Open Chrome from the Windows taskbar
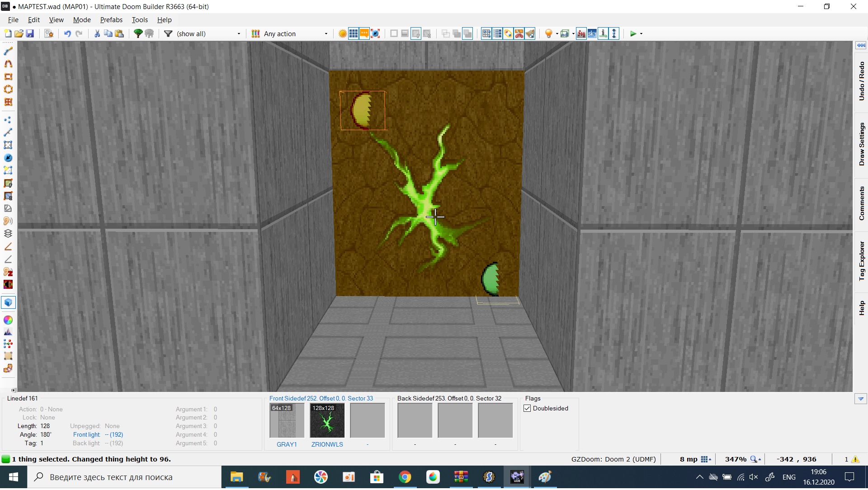This screenshot has width=868, height=490. pyautogui.click(x=405, y=477)
